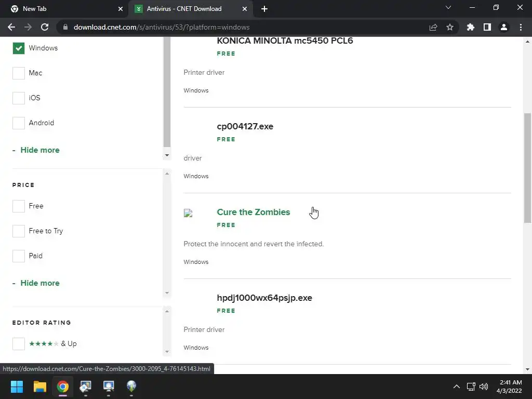The image size is (532, 399).
Task: Show hidden system tray icons
Action: 456,387
